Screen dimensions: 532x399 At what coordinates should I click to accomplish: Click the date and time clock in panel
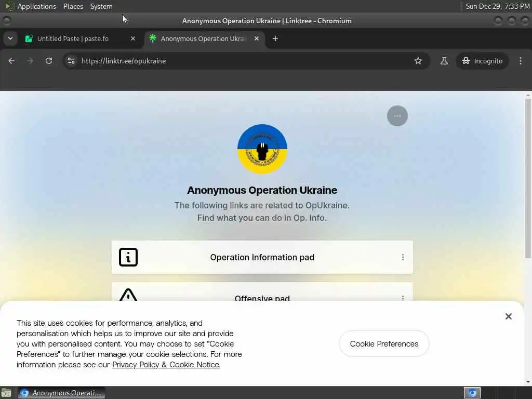click(x=497, y=6)
